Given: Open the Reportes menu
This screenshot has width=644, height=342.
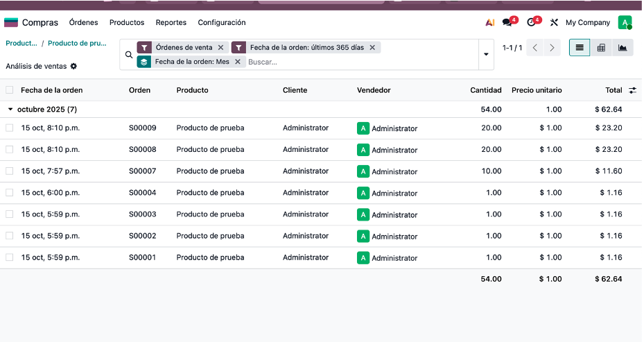Looking at the screenshot, I should pos(171,23).
